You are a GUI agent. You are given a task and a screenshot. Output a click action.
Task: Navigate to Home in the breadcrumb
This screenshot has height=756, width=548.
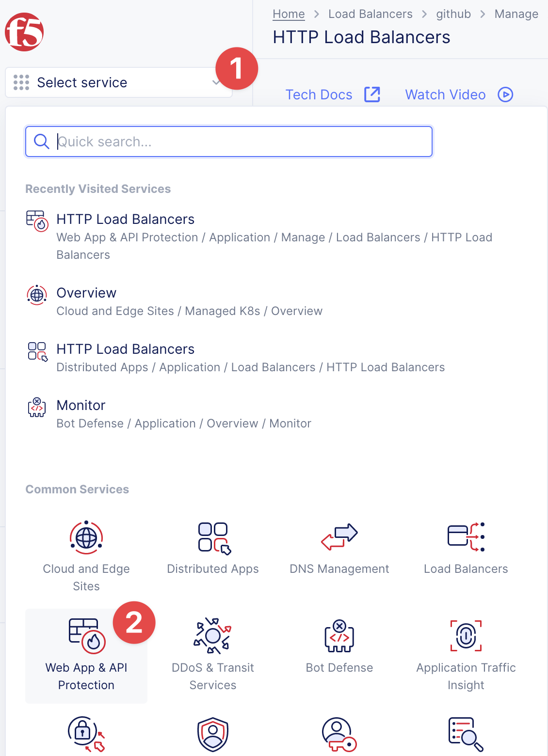pos(289,14)
